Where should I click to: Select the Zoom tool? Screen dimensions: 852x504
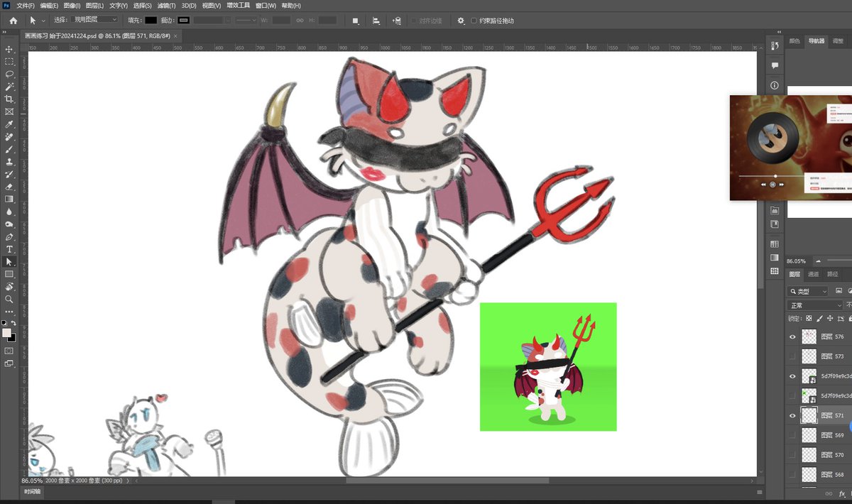[9, 300]
